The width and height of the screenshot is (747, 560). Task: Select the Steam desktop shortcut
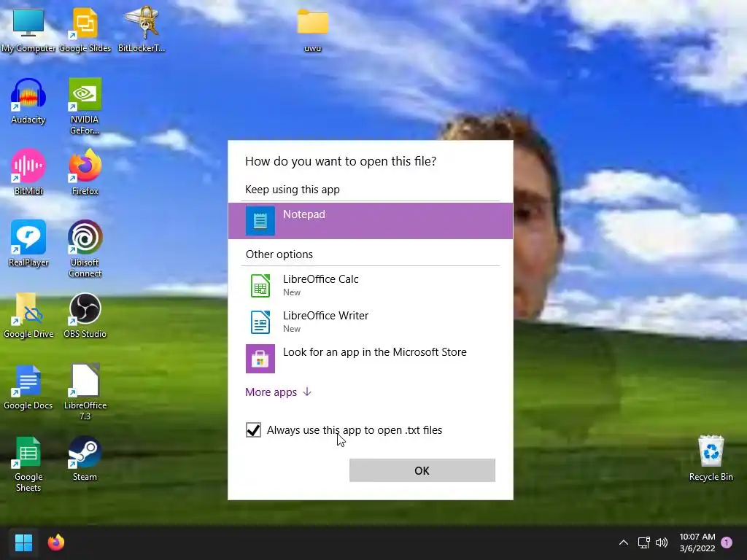(85, 458)
